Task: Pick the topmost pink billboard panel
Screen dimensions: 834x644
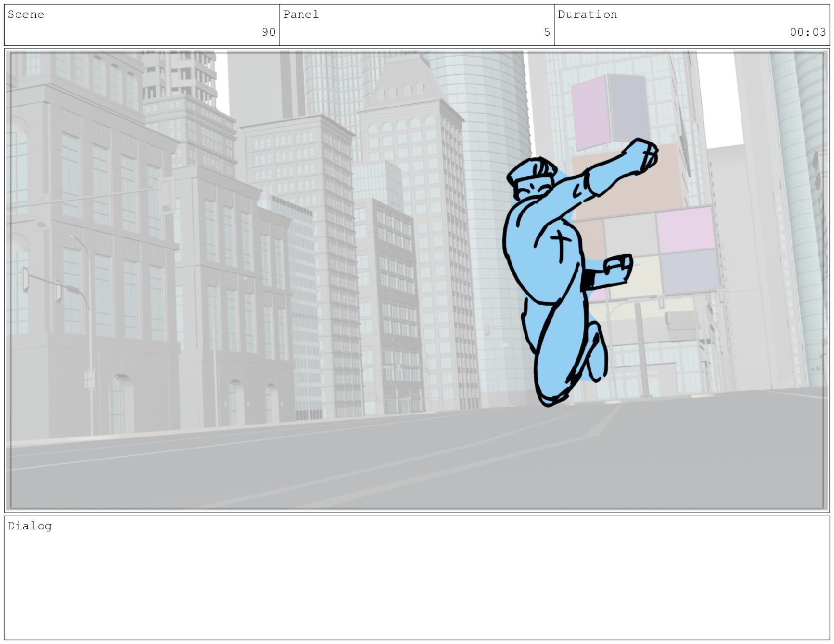Action: [x=590, y=113]
